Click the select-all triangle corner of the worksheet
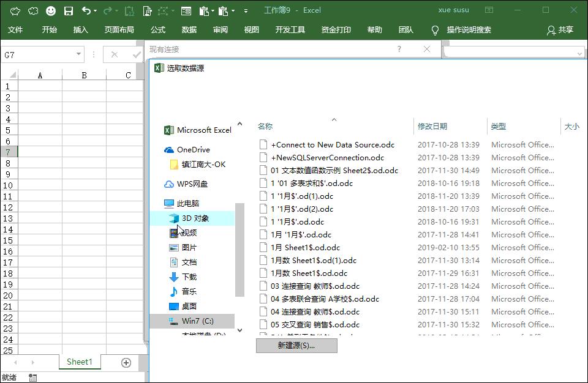Image resolution: width=588 pixels, height=383 pixels. pos(12,75)
